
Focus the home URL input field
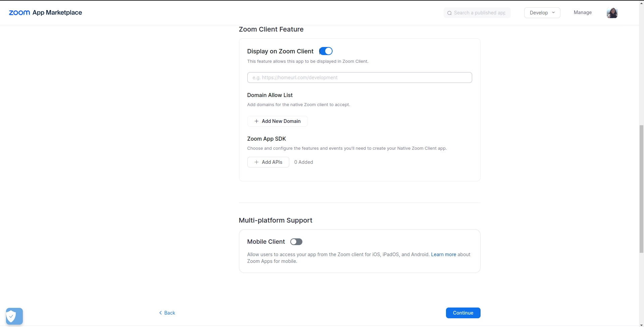pyautogui.click(x=359, y=78)
